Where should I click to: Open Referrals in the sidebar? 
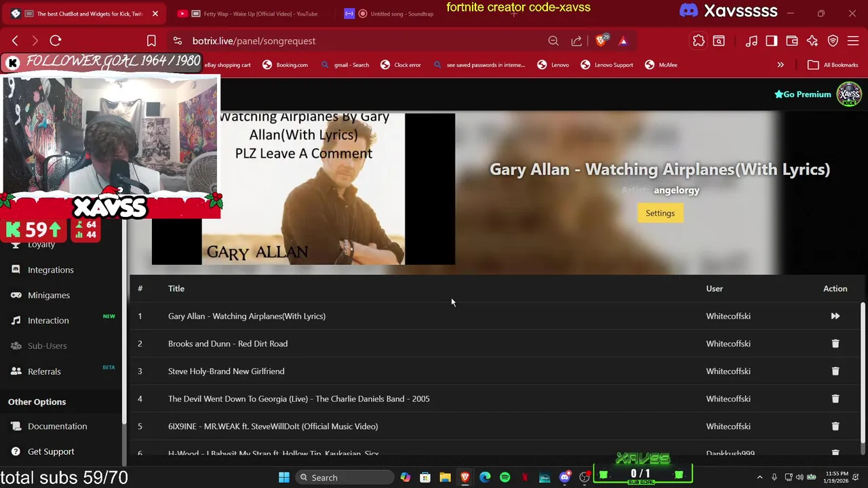point(44,371)
